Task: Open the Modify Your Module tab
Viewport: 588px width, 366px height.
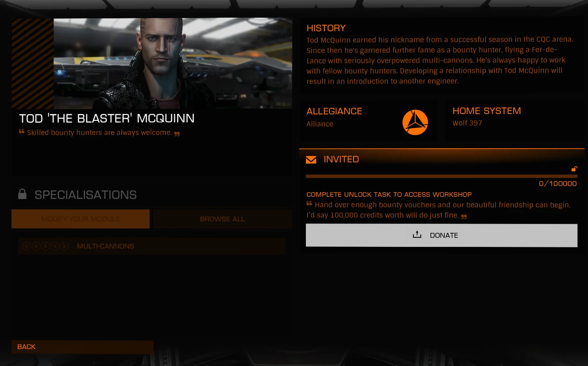Action: tap(81, 219)
